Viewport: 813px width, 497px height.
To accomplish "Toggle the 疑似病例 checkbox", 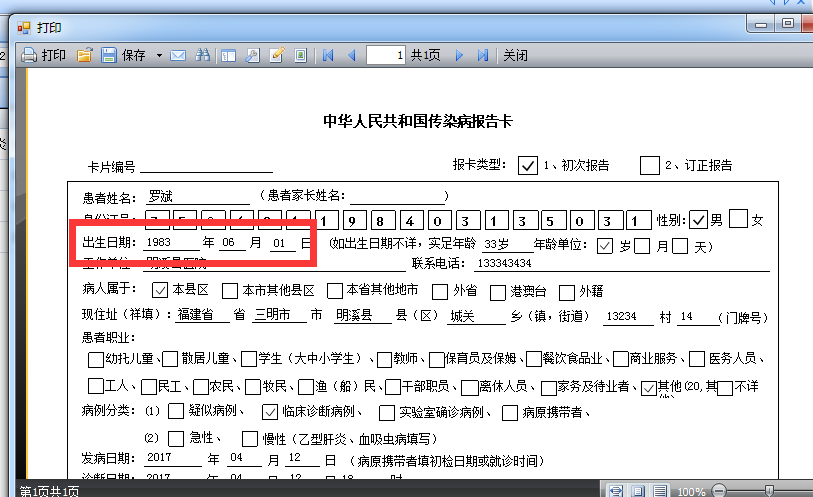I will [176, 411].
